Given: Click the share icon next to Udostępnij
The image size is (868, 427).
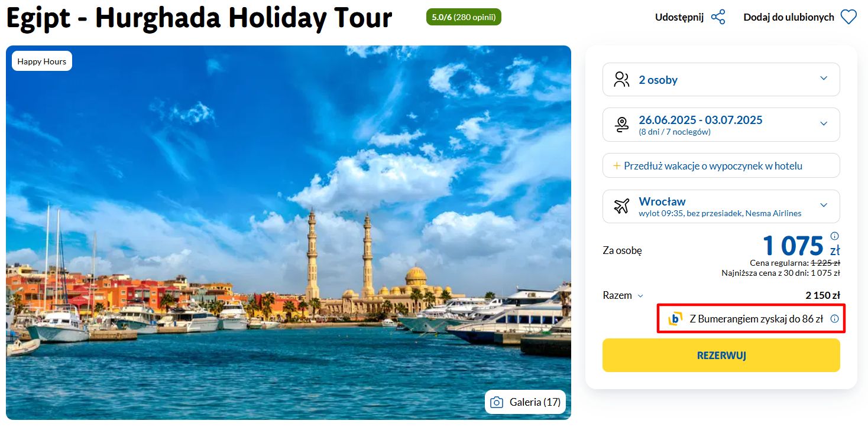Looking at the screenshot, I should point(718,17).
